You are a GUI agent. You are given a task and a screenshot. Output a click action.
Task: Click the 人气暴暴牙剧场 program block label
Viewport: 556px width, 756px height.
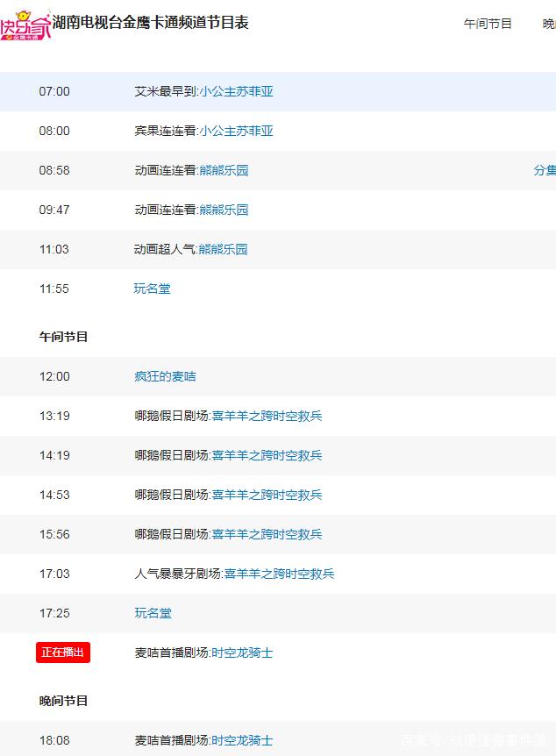coord(177,574)
